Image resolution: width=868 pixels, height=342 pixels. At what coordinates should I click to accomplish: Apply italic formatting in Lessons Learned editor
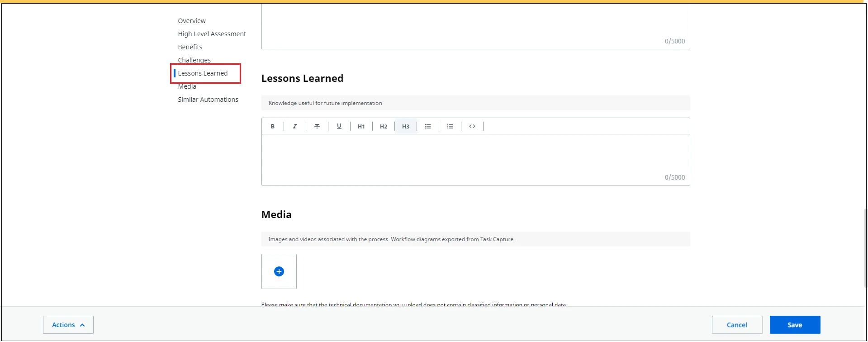[x=295, y=126]
